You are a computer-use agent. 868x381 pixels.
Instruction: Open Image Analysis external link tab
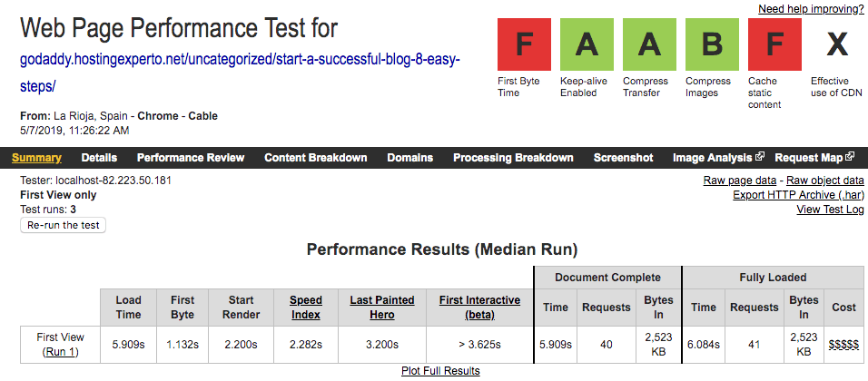click(718, 158)
